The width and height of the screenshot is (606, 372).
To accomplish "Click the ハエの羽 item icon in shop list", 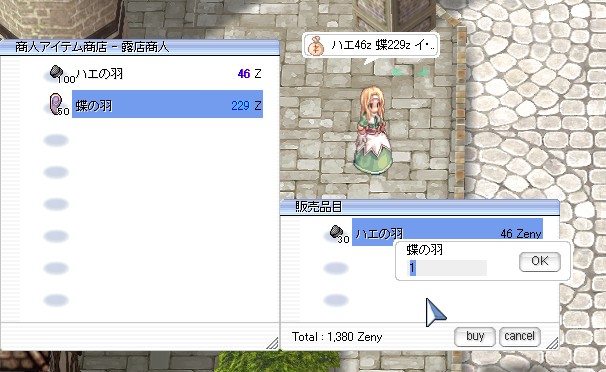I will [56, 72].
